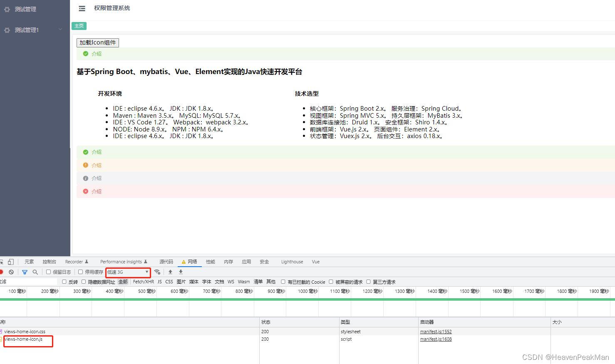The image size is (615, 364).
Task: Click the green check icon below the tech list
Action: coord(86,152)
